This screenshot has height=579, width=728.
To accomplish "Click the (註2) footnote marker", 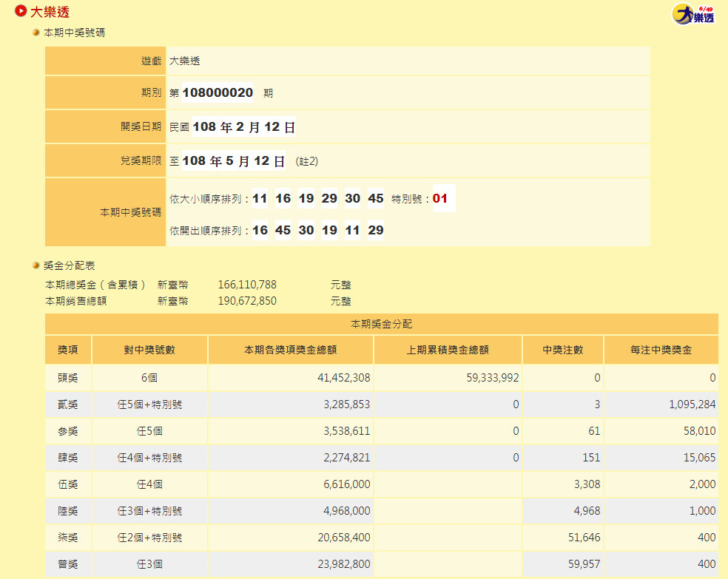I will (307, 161).
